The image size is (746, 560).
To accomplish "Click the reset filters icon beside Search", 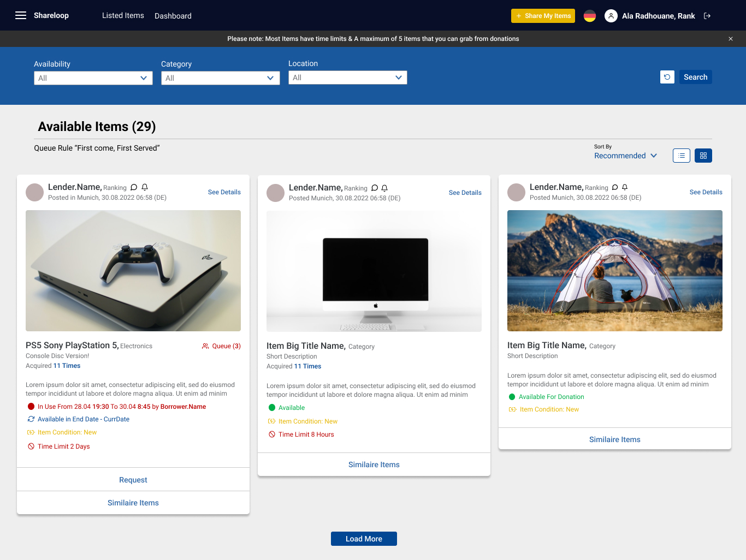I will (667, 77).
